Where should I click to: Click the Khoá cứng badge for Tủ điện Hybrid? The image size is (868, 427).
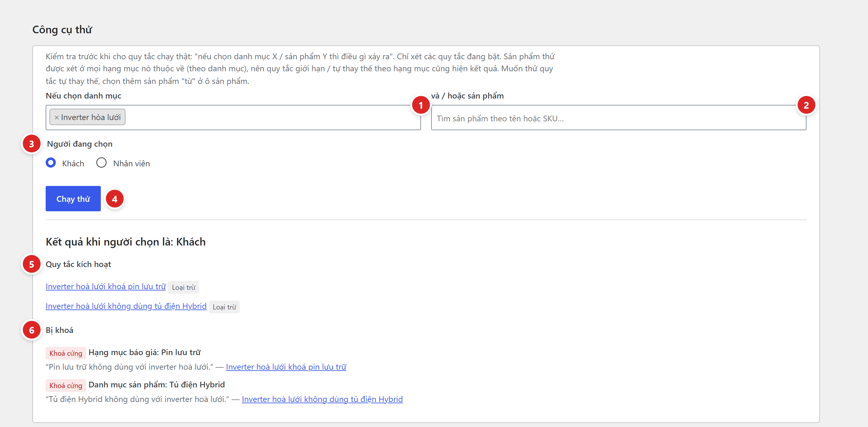pyautogui.click(x=66, y=386)
